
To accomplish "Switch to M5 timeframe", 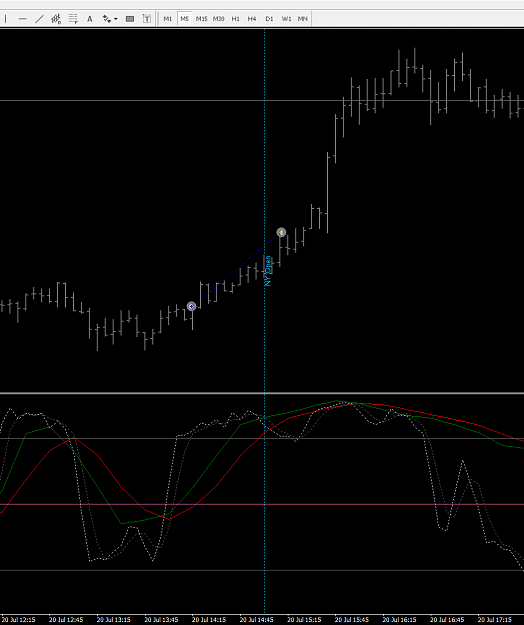I will tap(184, 19).
